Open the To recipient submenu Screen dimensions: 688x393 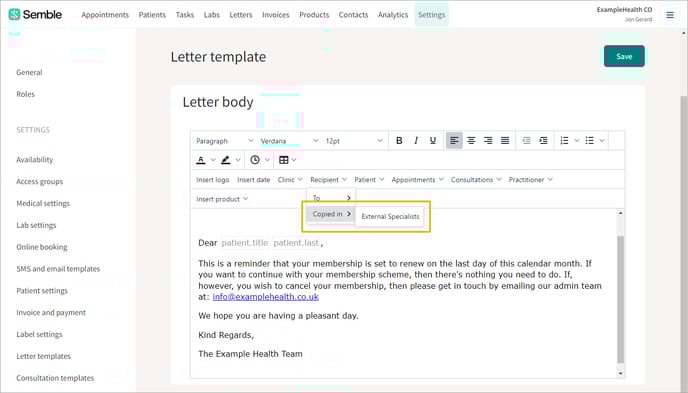331,198
